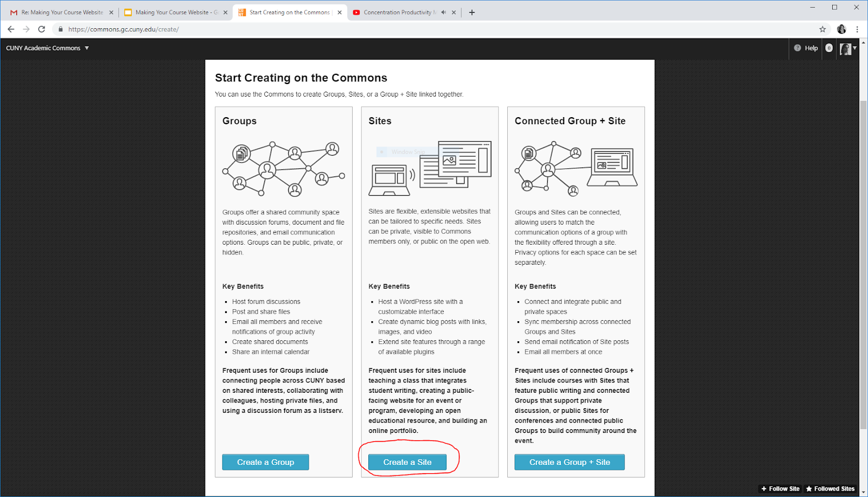This screenshot has height=497, width=868.
Task: Bookmark this page using the star icon
Action: click(822, 29)
